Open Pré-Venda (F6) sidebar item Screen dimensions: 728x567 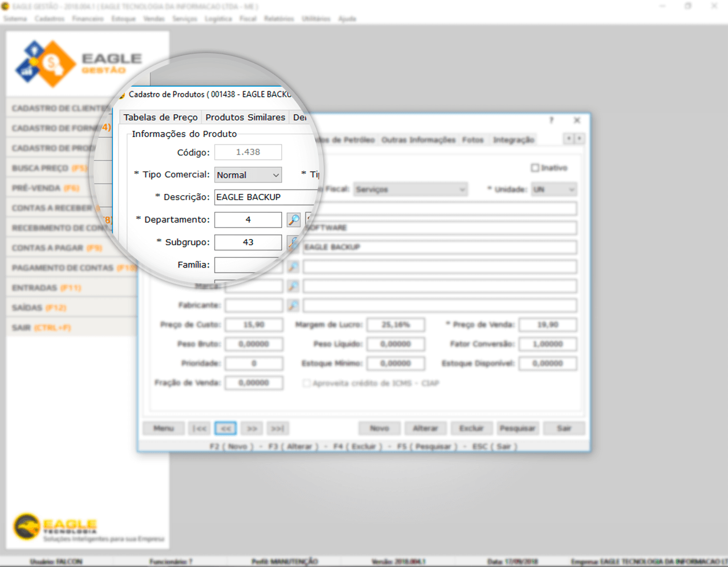pos(51,188)
